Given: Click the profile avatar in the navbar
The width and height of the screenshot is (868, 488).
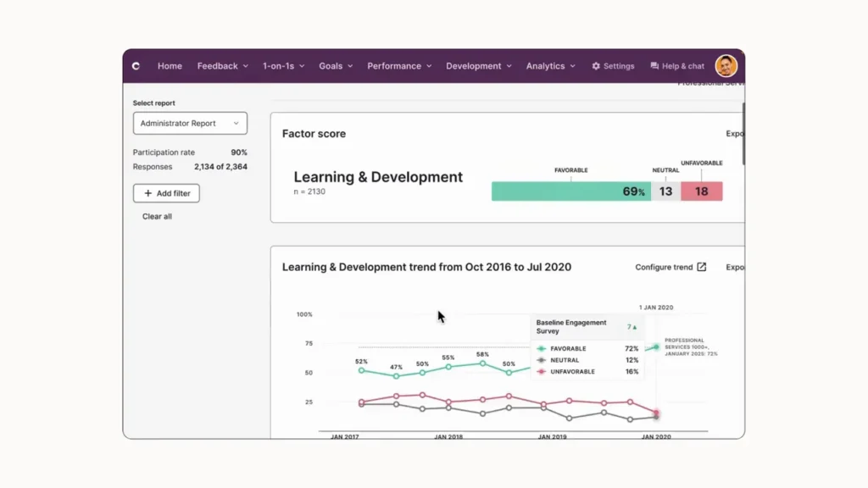Looking at the screenshot, I should coord(726,65).
